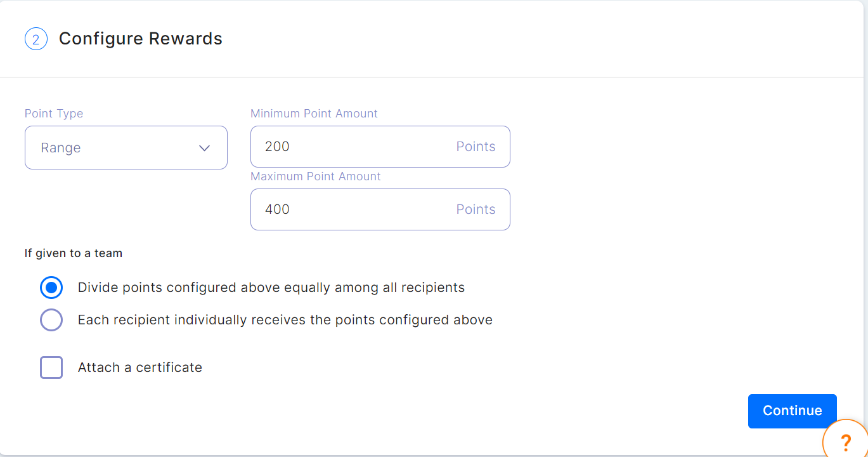This screenshot has height=457, width=868.
Task: Click the Maximum Point Amount label
Action: pos(316,176)
